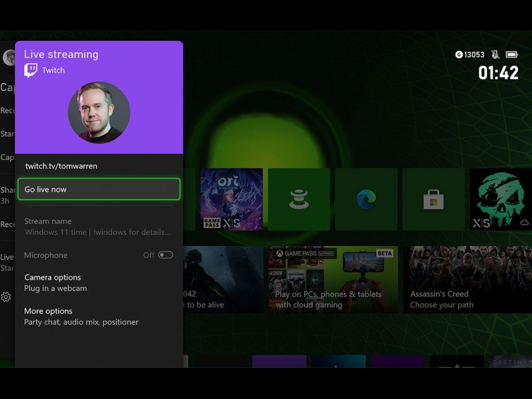Click the profile avatar behind the panel
Screen dimensions: 532x399
[x=8, y=57]
